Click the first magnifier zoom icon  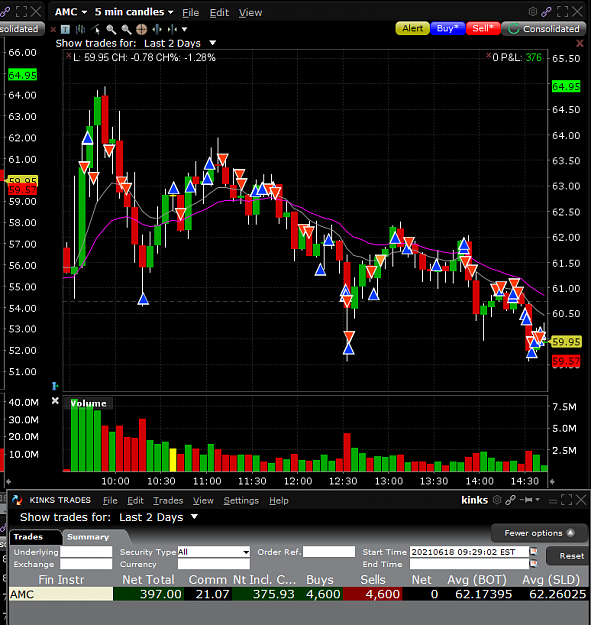(x=111, y=29)
